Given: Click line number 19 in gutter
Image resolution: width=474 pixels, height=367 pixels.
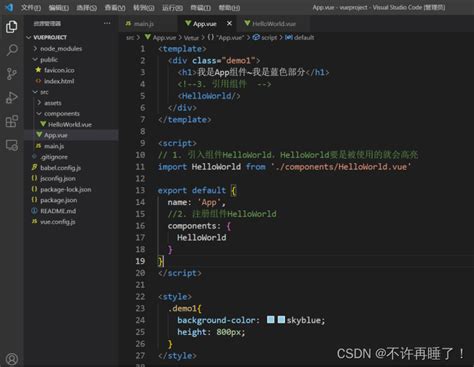Looking at the screenshot, I should 140,261.
